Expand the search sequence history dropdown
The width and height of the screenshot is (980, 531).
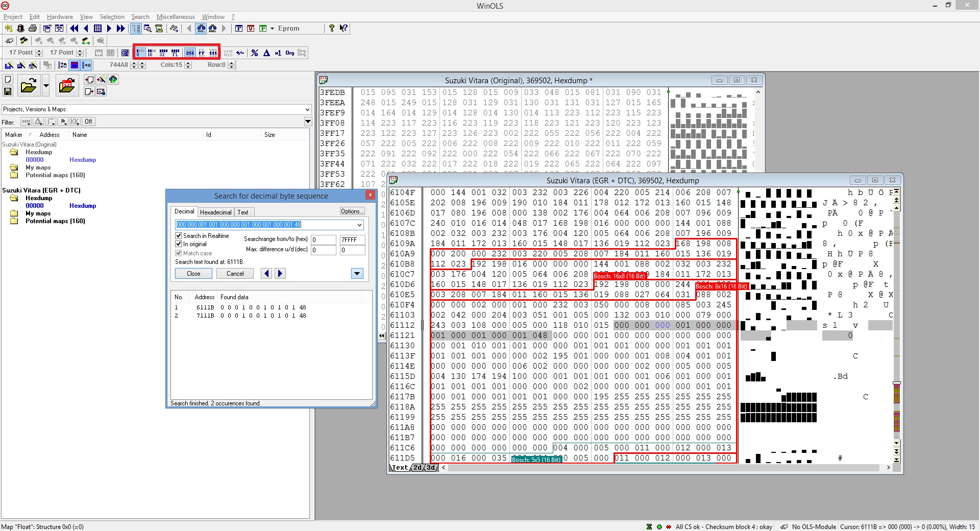coord(359,225)
